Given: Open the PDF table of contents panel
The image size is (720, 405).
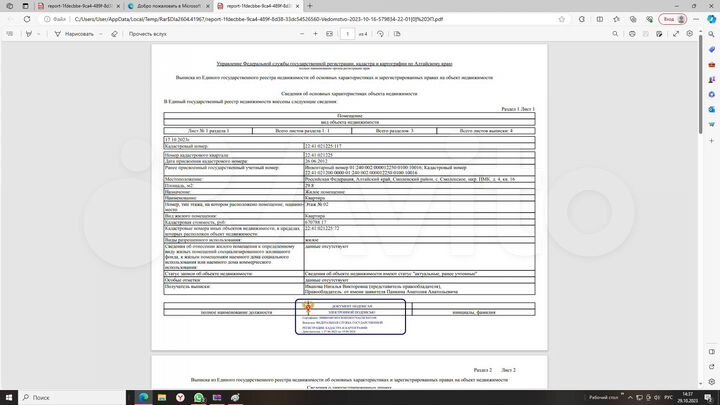Looking at the screenshot, I should [x=10, y=34].
